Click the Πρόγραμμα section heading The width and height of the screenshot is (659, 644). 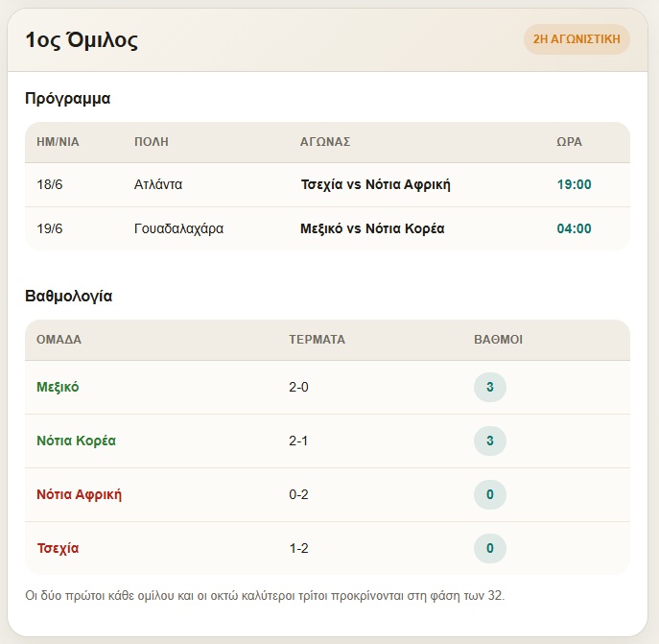(68, 99)
